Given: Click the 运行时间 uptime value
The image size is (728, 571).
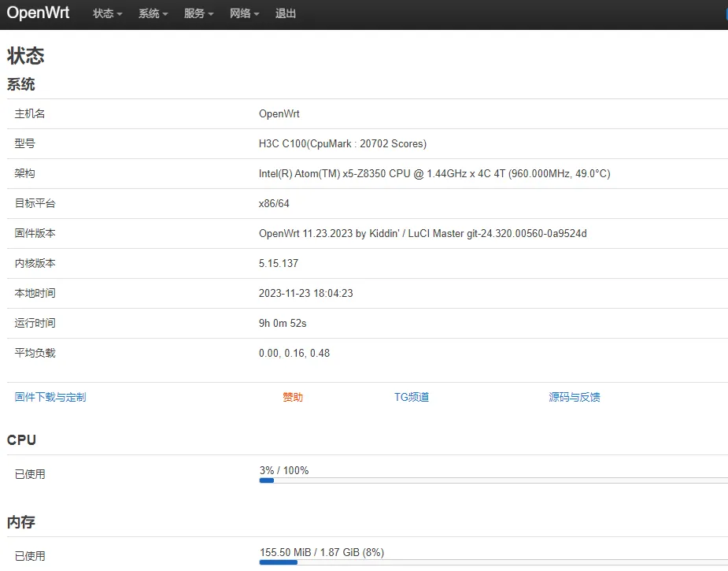Looking at the screenshot, I should pyautogui.click(x=283, y=323).
